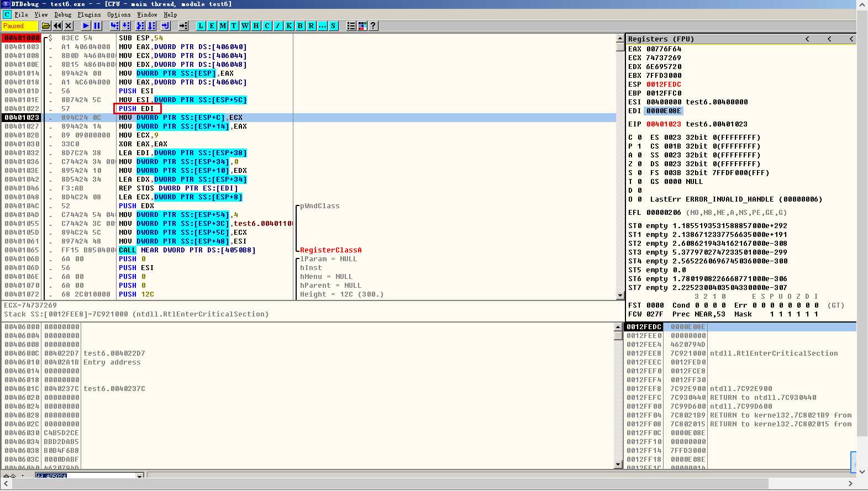Image resolution: width=868 pixels, height=491 pixels.
Task: Restart the program with the rewind icon
Action: (x=57, y=25)
